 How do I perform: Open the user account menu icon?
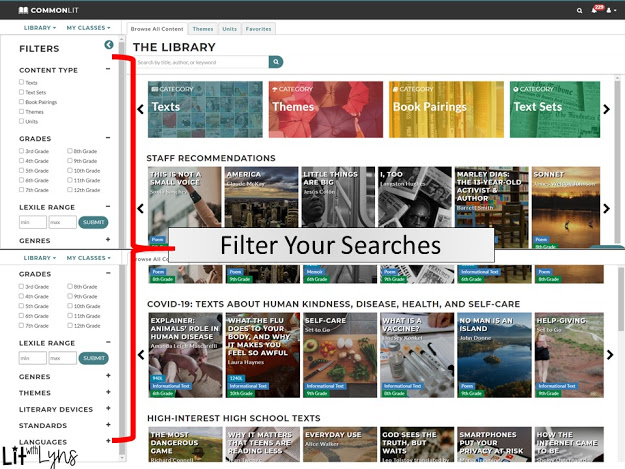609,10
